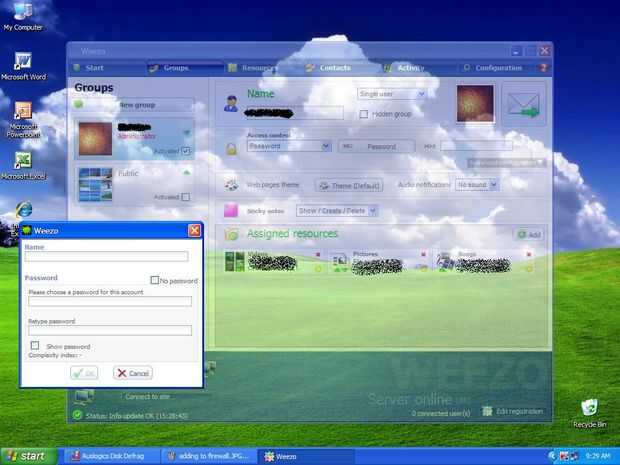
Task: Click the New group button
Action: pos(133,105)
